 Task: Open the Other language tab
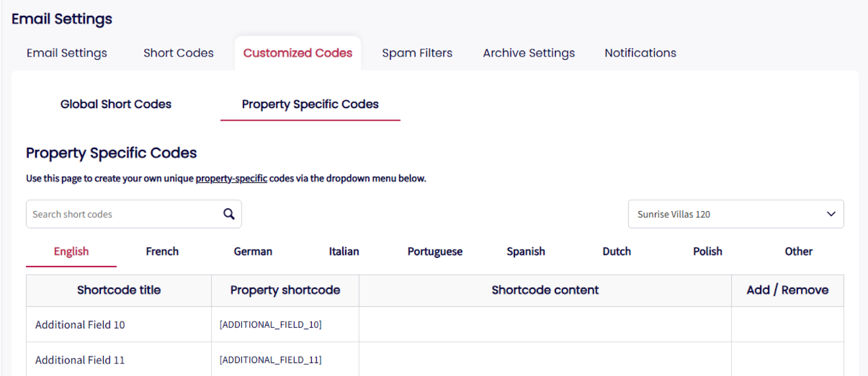(x=798, y=252)
